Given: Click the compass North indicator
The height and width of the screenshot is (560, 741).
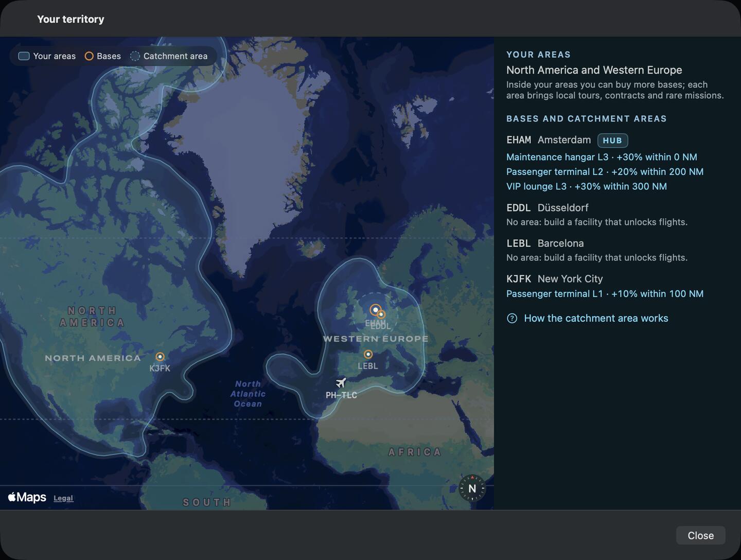Looking at the screenshot, I should coord(472,488).
